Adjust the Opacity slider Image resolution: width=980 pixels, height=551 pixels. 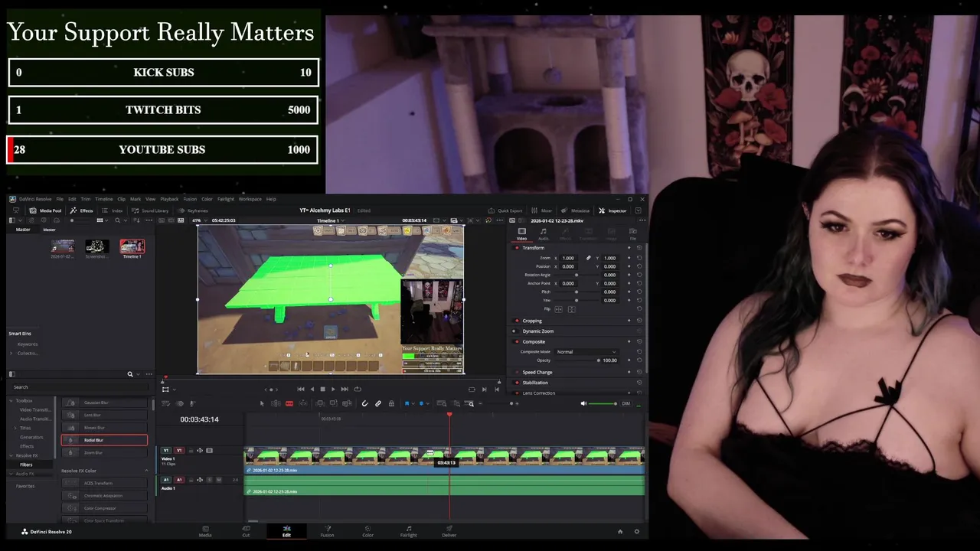[x=577, y=360]
